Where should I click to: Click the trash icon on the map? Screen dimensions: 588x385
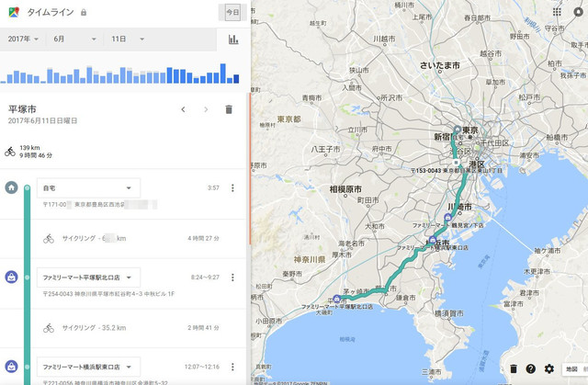[514, 368]
